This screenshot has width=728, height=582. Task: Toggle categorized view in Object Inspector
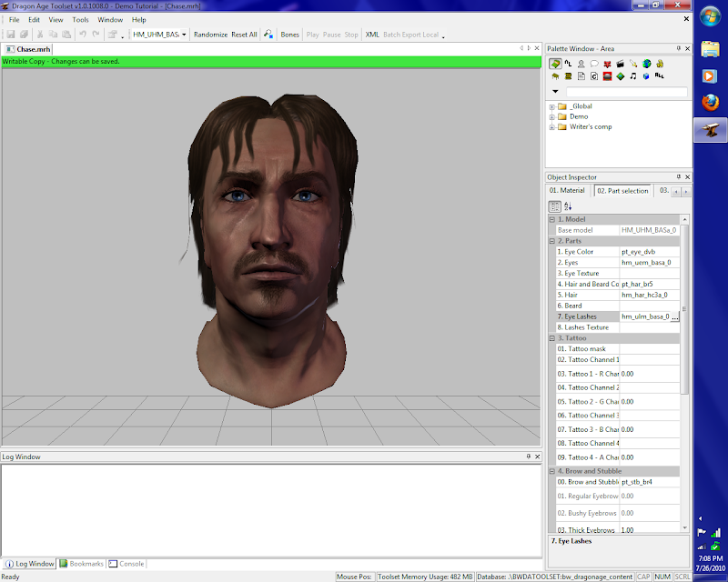tap(554, 206)
